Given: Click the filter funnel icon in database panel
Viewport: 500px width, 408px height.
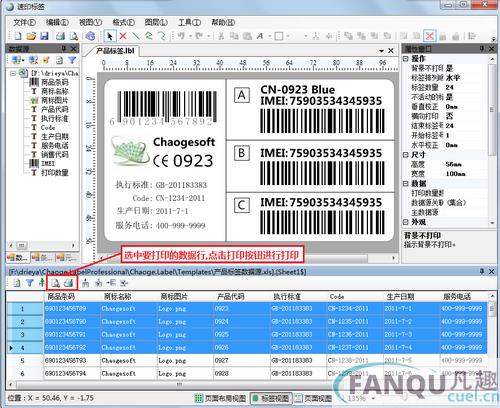Looking at the screenshot, I should (x=72, y=60).
